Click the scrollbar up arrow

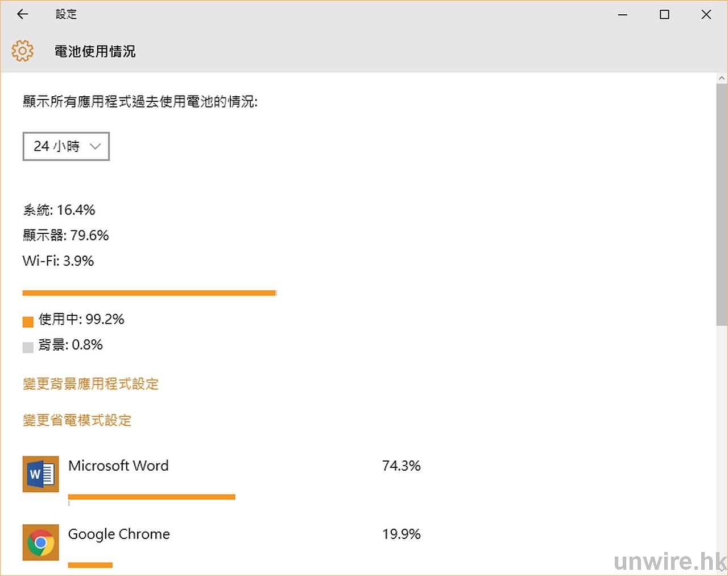(722, 78)
